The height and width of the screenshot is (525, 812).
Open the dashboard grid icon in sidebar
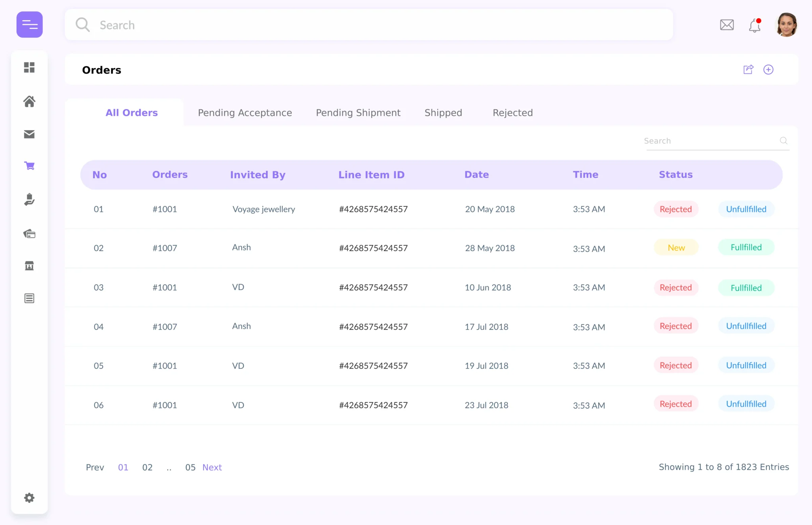[x=29, y=67]
